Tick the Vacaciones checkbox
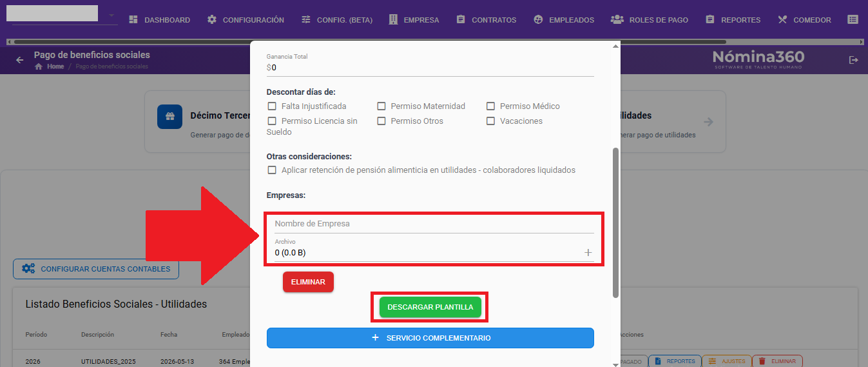The width and height of the screenshot is (868, 367). 490,121
